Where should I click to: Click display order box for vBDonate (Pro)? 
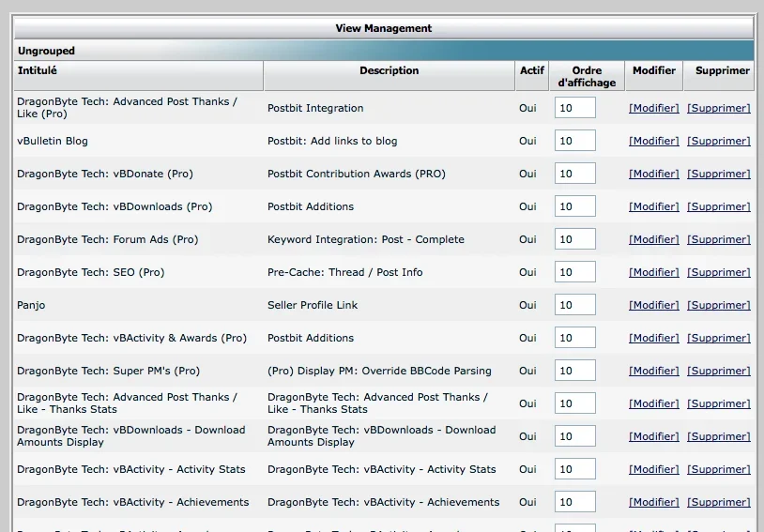(575, 173)
